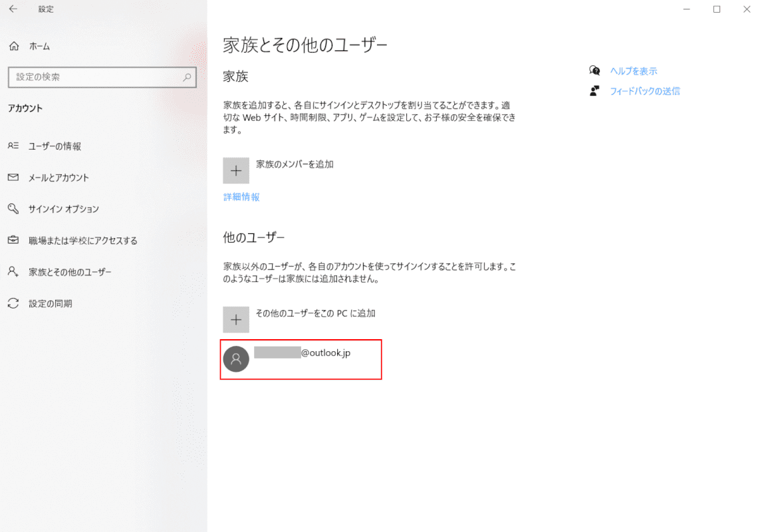Close the 設定 window
Viewport: 762px width, 532px height.
[747, 9]
